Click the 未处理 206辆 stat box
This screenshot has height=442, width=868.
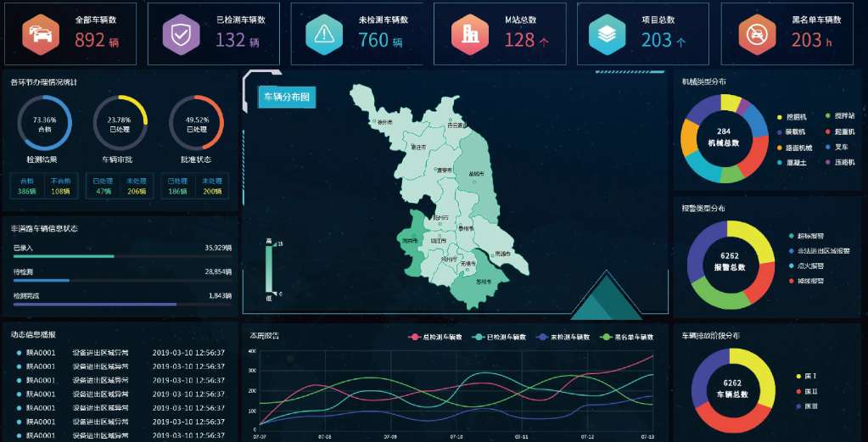pyautogui.click(x=136, y=186)
